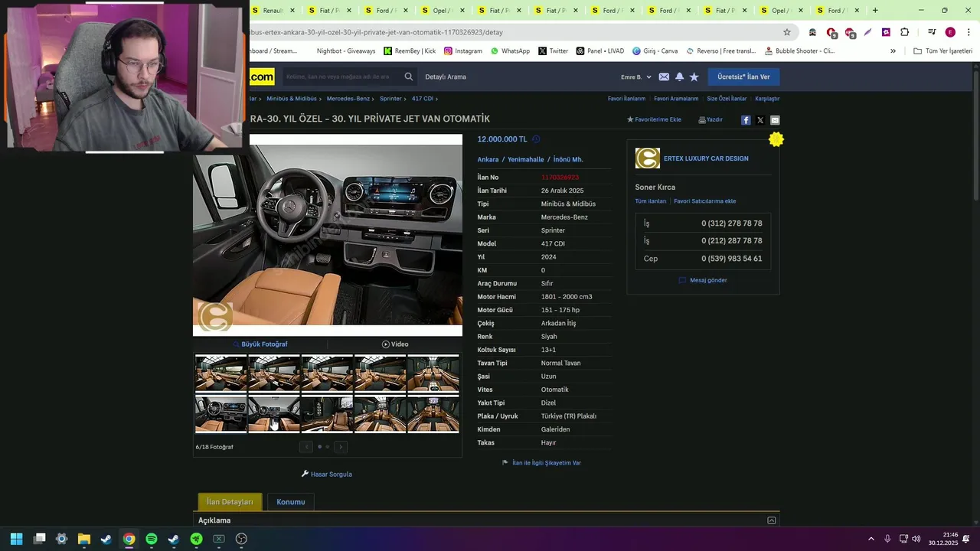The height and width of the screenshot is (551, 980).
Task: Open the Instagram bookmark
Action: click(462, 51)
